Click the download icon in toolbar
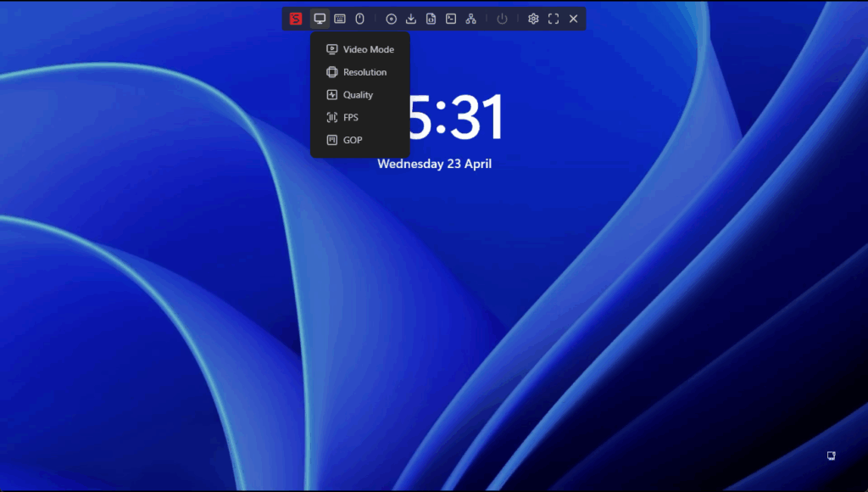The height and width of the screenshot is (492, 868). pyautogui.click(x=411, y=19)
